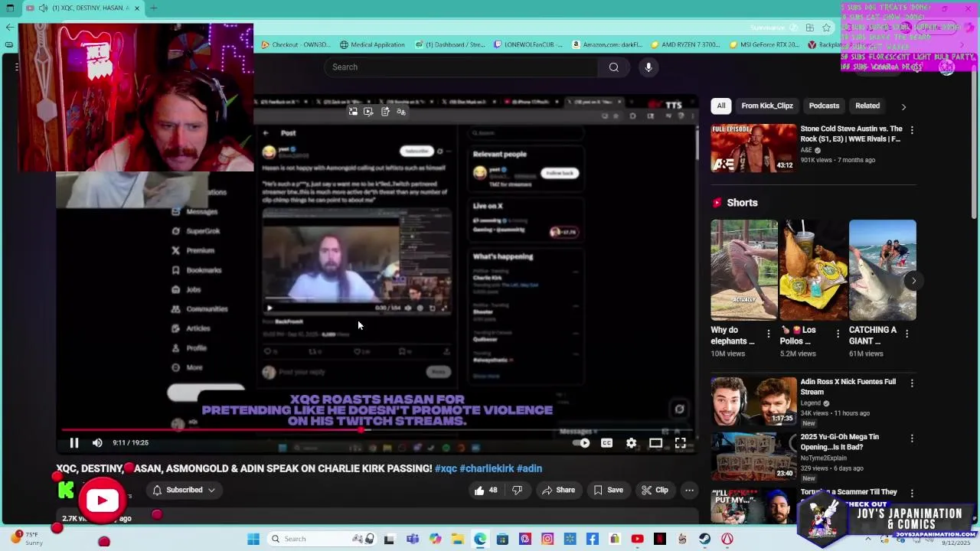Go back with the browser back arrow
This screenshot has width=980, height=551.
coord(9,27)
